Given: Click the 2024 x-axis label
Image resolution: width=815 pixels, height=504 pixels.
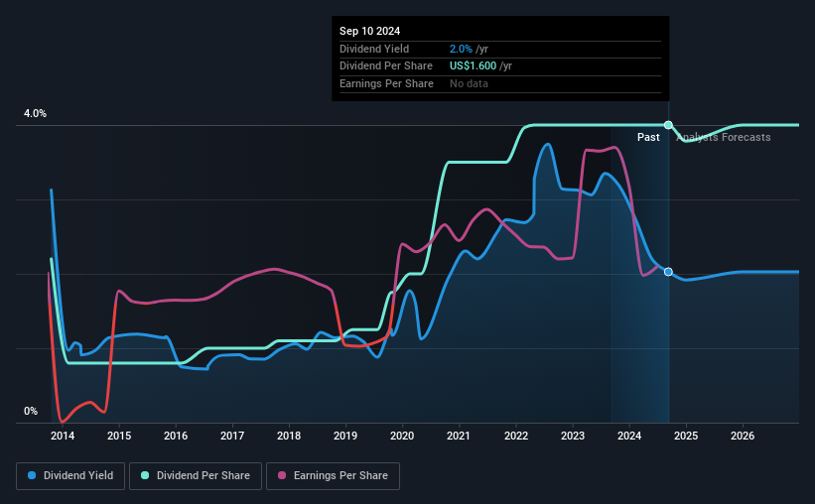Looking at the screenshot, I should tap(629, 436).
